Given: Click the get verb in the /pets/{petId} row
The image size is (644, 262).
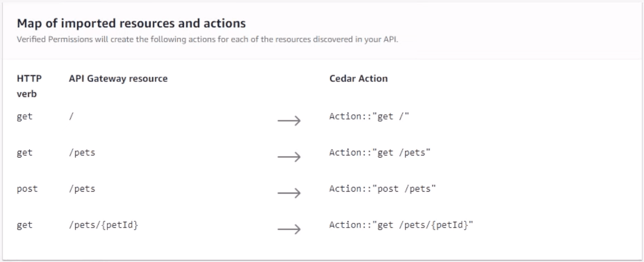Looking at the screenshot, I should [x=24, y=225].
